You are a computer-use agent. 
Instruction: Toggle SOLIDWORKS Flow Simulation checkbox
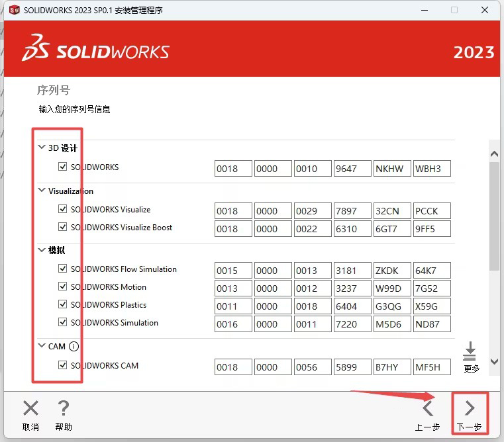(62, 268)
